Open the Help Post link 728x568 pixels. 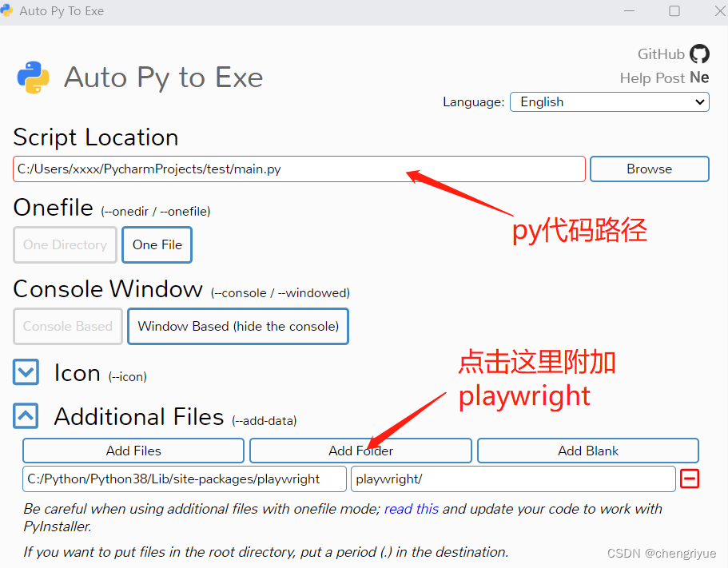tap(652, 78)
